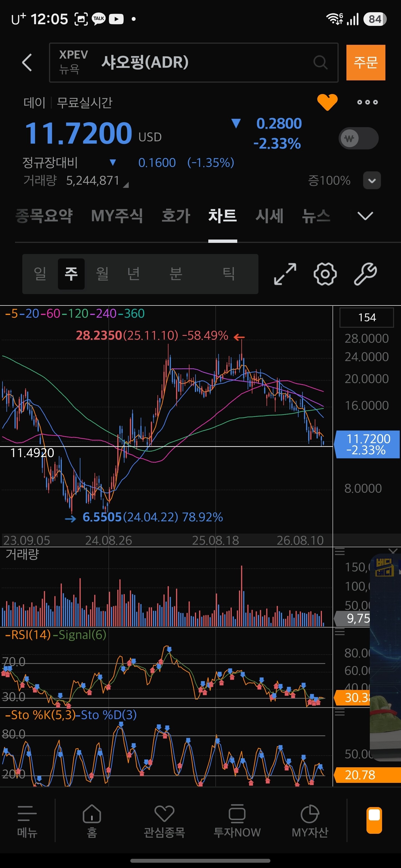Image resolution: width=401 pixels, height=868 pixels.
Task: Expand chart to fullscreen with arrows icon
Action: click(285, 274)
